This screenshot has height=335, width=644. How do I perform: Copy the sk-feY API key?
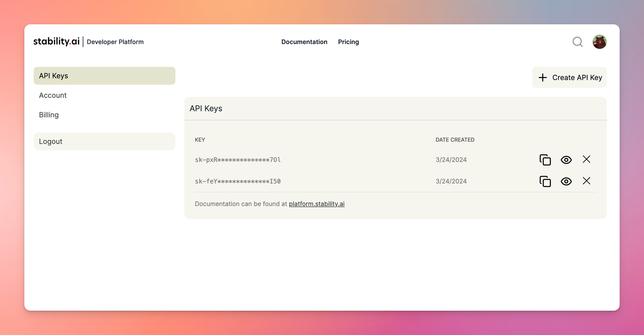pos(545,181)
